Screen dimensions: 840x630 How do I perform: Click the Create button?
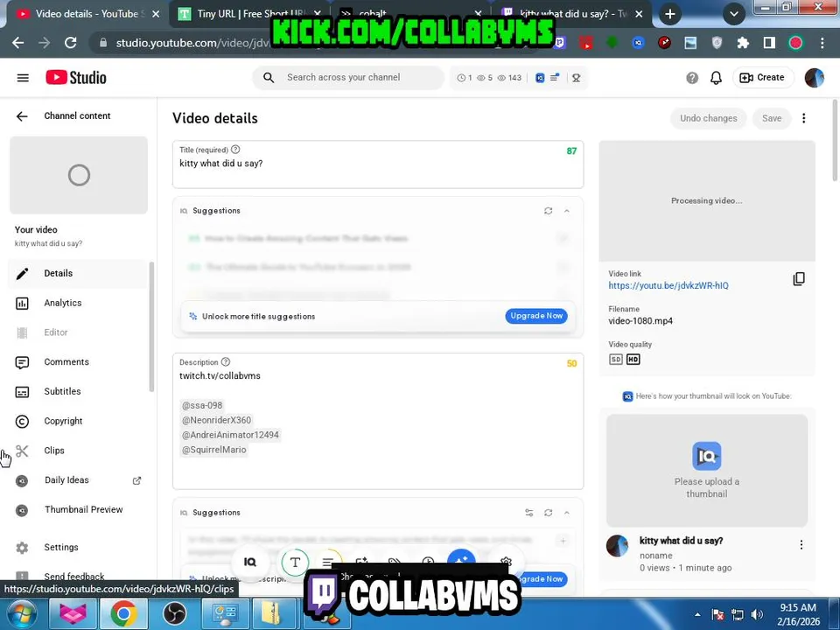(x=762, y=78)
